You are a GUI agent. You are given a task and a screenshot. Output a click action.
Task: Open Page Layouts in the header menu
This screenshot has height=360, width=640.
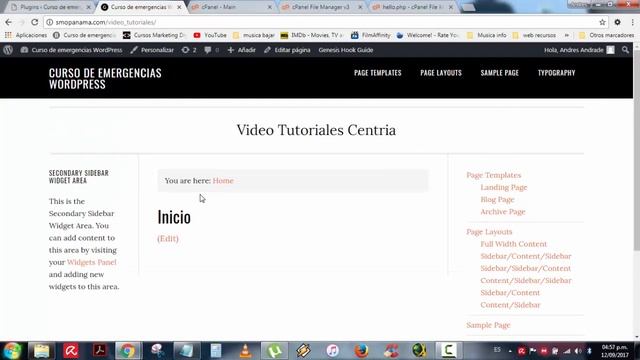pos(441,73)
